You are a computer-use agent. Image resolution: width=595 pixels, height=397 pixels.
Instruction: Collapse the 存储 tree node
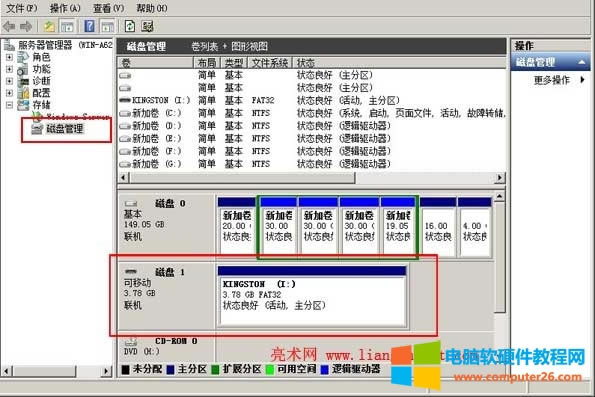pos(9,105)
